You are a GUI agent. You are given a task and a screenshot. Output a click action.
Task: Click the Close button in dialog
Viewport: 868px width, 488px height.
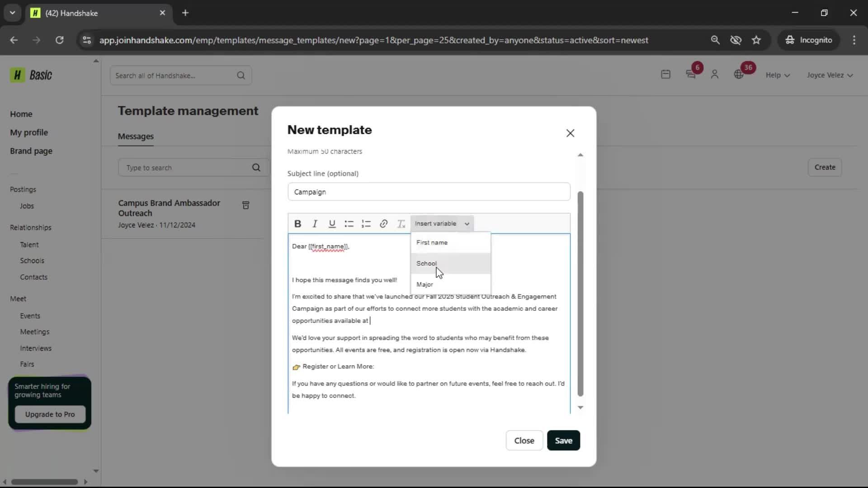[x=524, y=441]
